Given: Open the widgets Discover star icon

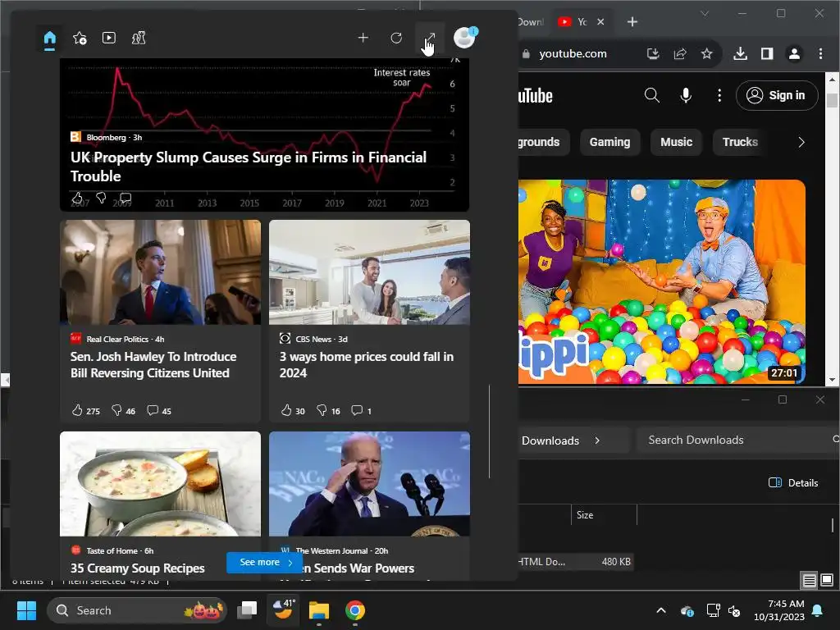Looking at the screenshot, I should click(x=80, y=38).
